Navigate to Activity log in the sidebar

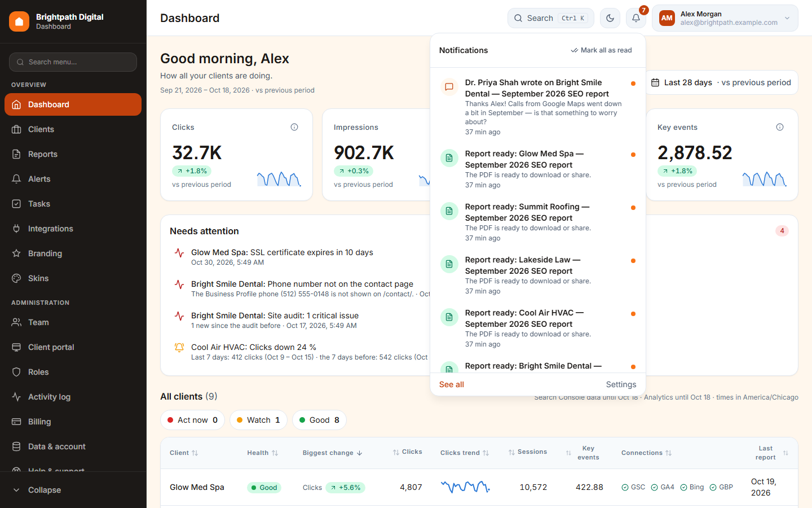pyautogui.click(x=73, y=397)
